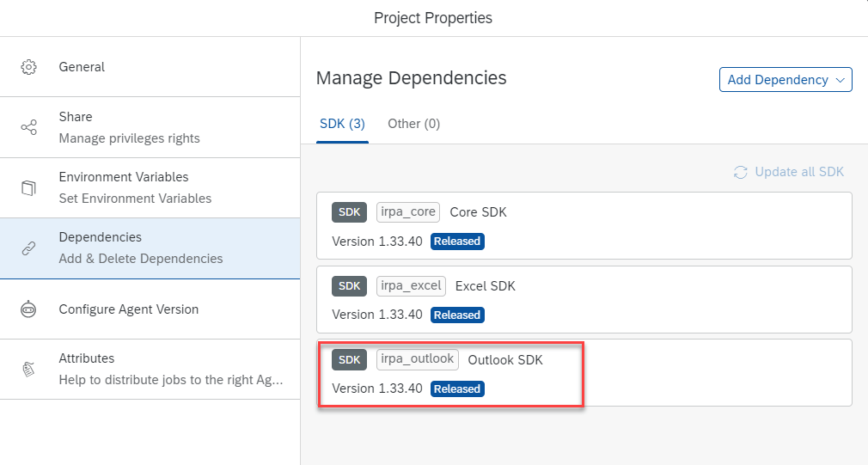The height and width of the screenshot is (465, 868).
Task: Click the Attributes tag icon
Action: (x=28, y=369)
